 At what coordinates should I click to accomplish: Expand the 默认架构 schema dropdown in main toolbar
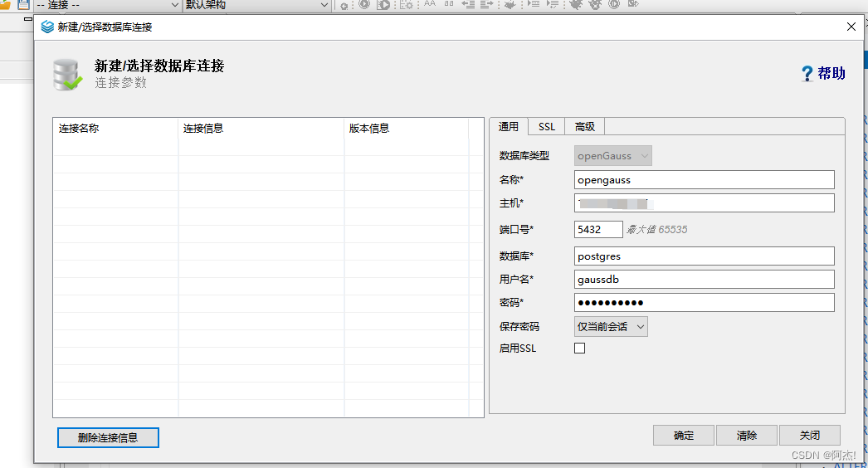point(257,5)
